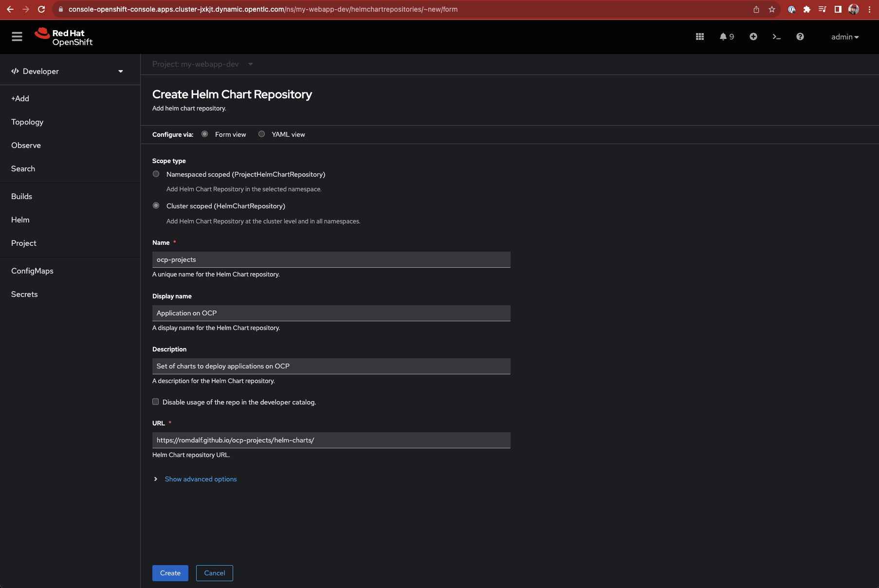Open the application launcher grid
The image size is (879, 588).
point(700,37)
